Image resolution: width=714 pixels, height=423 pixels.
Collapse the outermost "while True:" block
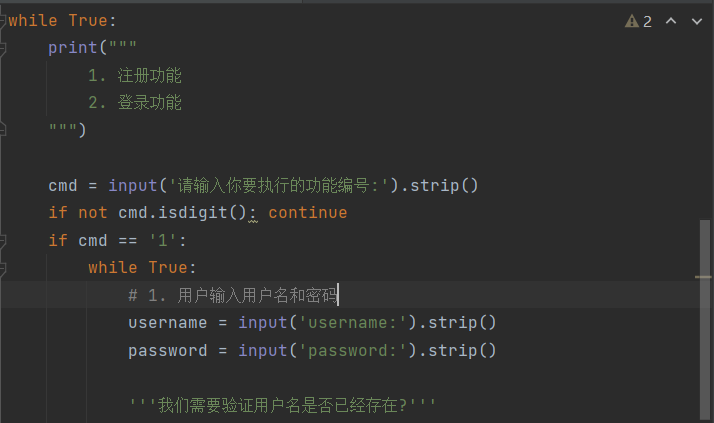[4, 21]
